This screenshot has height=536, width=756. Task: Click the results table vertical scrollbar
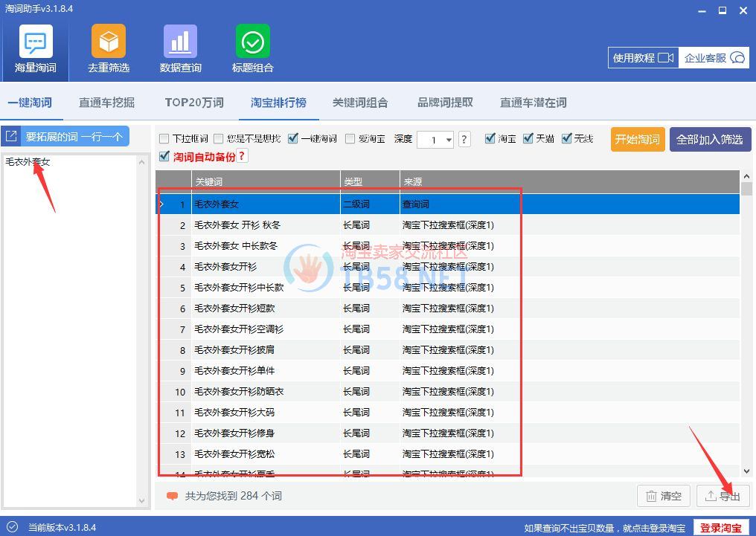746,320
